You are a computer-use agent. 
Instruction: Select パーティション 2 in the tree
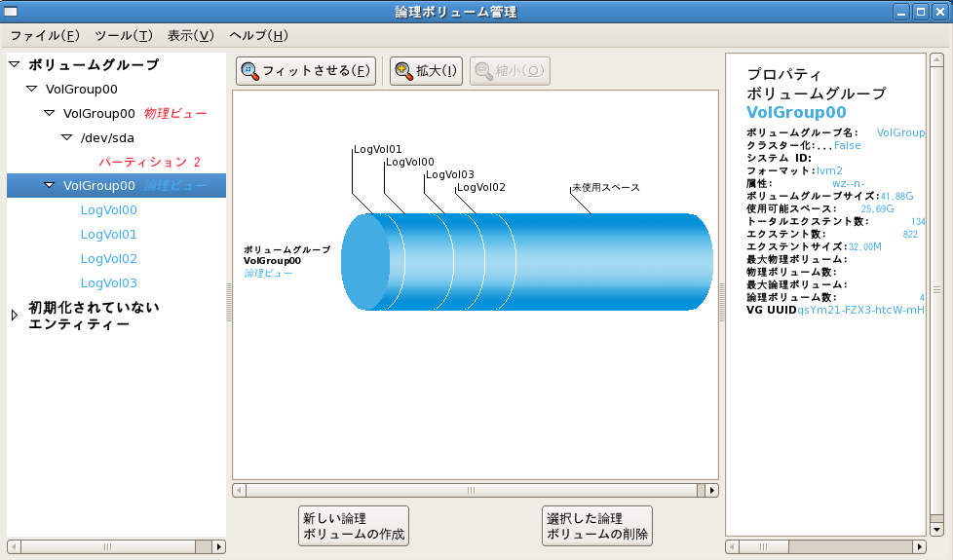click(149, 162)
